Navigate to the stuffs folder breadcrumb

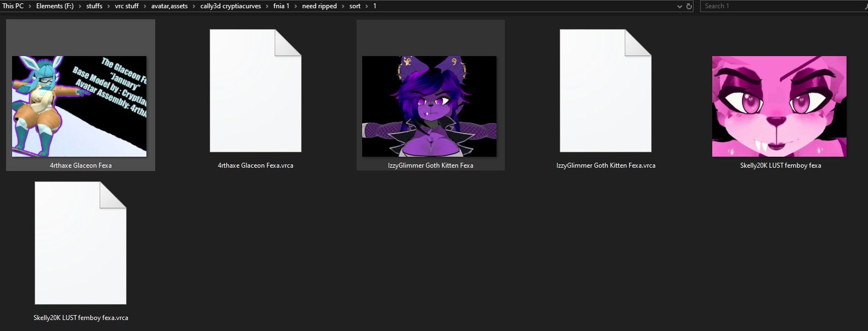pyautogui.click(x=94, y=6)
